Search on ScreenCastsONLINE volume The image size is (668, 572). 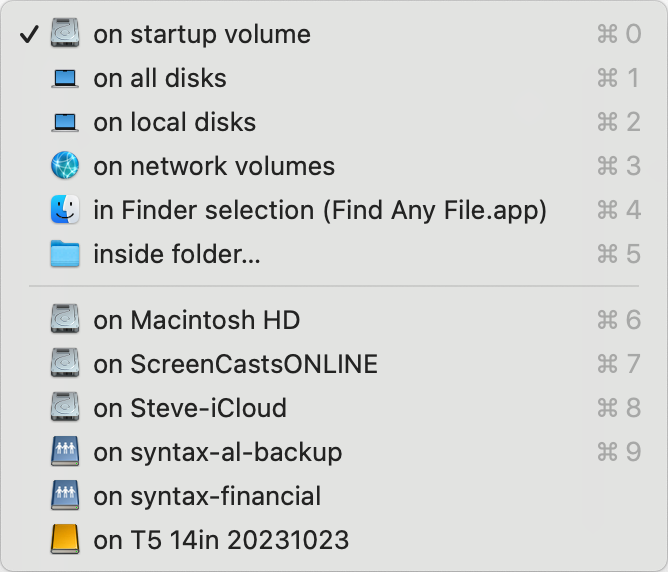[x=236, y=364]
